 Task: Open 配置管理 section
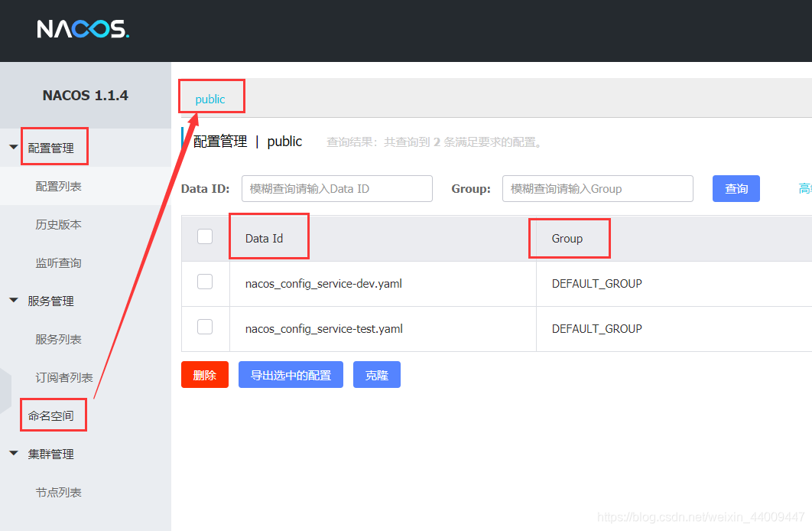coord(50,148)
